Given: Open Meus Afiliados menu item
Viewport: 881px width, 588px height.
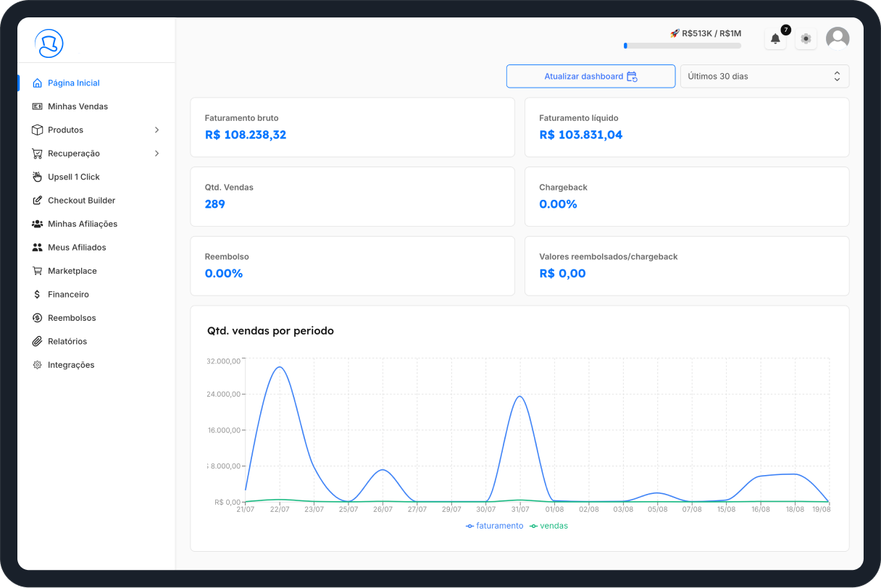Looking at the screenshot, I should 77,248.
